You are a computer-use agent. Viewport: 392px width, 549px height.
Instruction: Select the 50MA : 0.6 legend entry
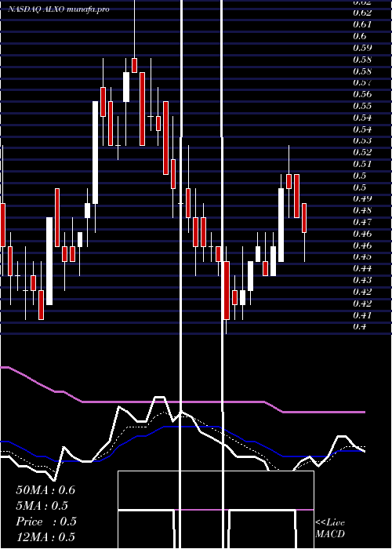pos(45,490)
